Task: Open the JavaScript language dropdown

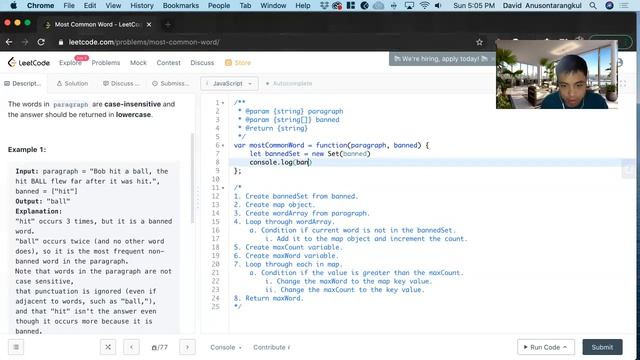Action: [x=229, y=83]
